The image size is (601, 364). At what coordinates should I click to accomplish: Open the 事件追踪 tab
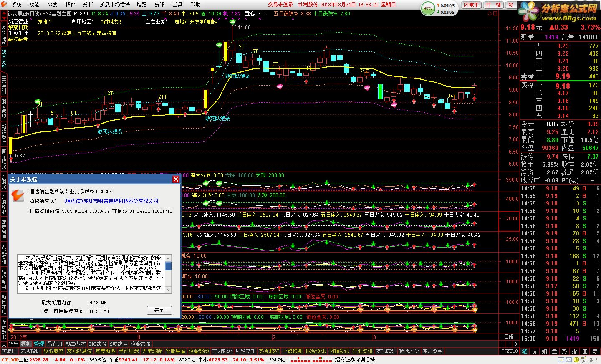tap(129, 351)
